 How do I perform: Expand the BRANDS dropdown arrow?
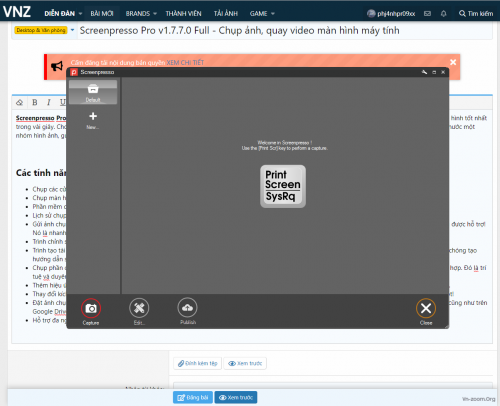(x=155, y=14)
